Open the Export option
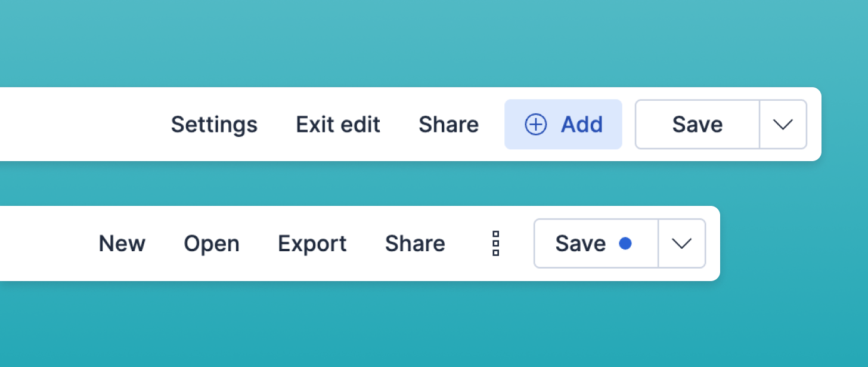 click(312, 243)
